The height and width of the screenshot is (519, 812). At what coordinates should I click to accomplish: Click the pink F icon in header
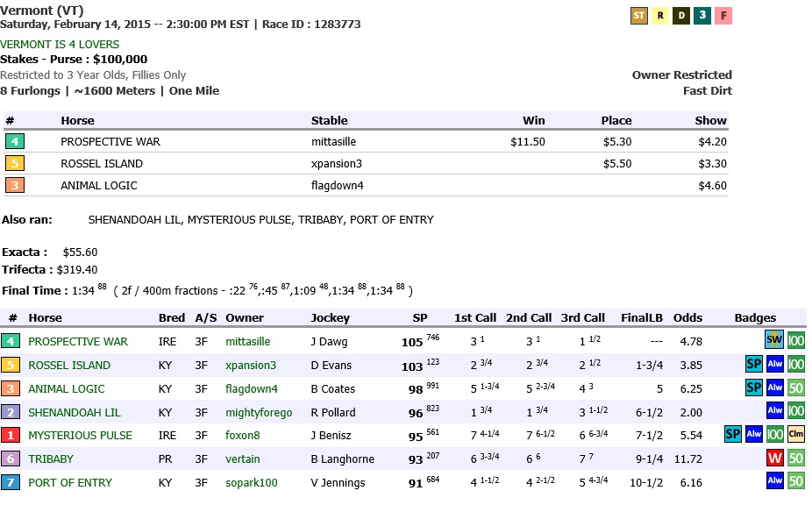[x=723, y=16]
